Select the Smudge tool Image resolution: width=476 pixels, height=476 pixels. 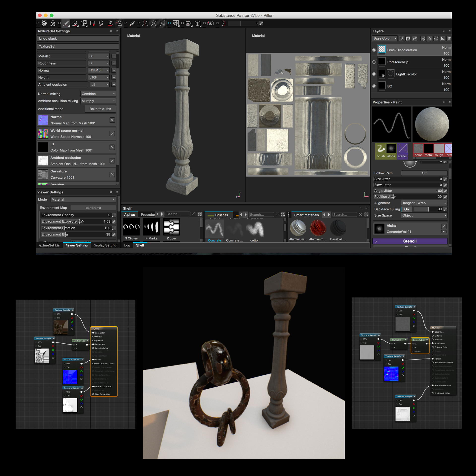pos(101,24)
